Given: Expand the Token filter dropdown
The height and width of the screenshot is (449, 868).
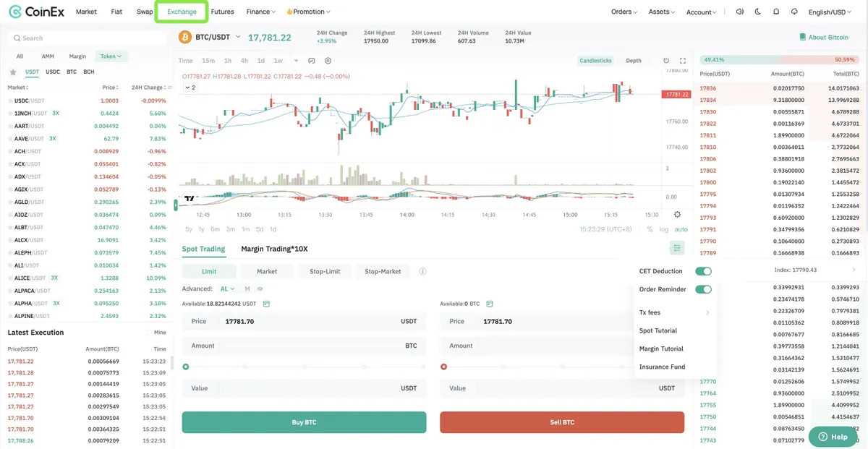Looking at the screenshot, I should click(111, 56).
